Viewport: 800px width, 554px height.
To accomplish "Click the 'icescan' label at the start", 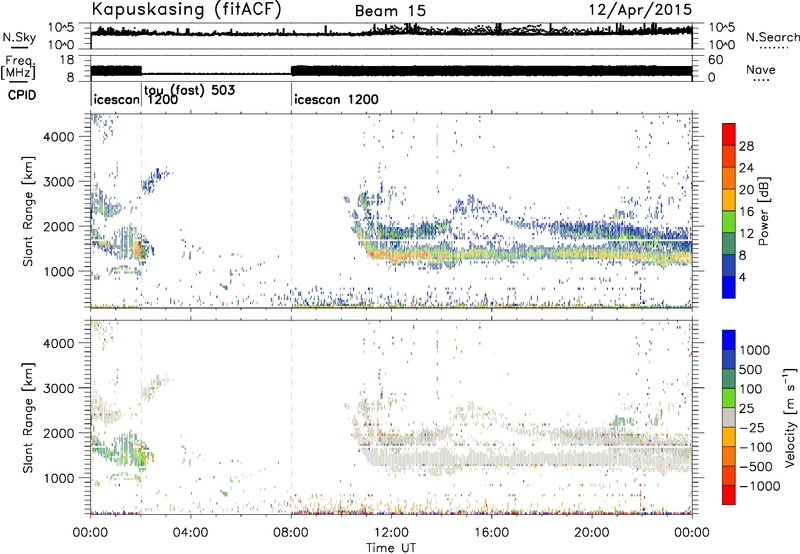I will click(x=116, y=99).
